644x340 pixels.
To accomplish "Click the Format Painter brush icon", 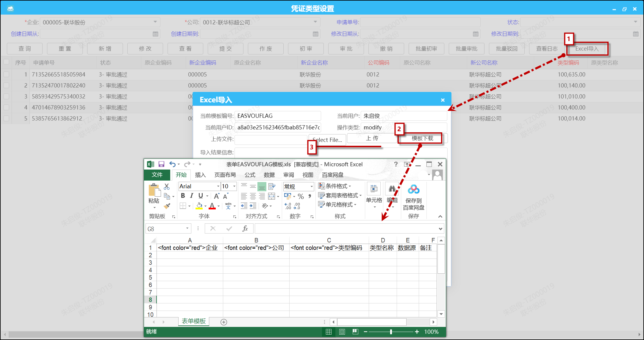I will 167,206.
